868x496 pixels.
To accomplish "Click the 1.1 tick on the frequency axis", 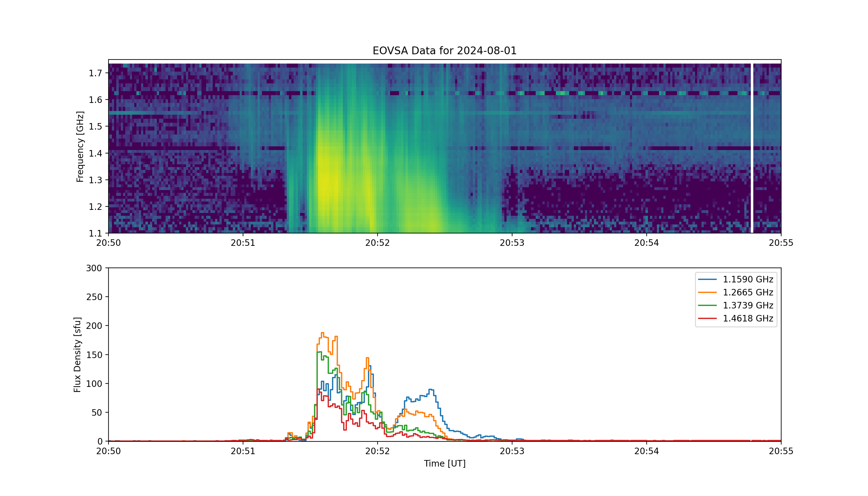I will tap(95, 233).
